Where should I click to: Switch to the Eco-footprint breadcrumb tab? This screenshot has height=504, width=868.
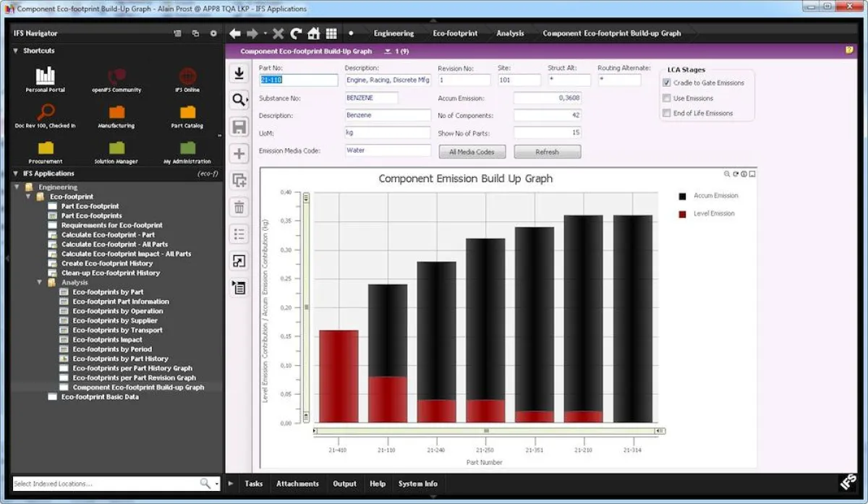point(455,33)
